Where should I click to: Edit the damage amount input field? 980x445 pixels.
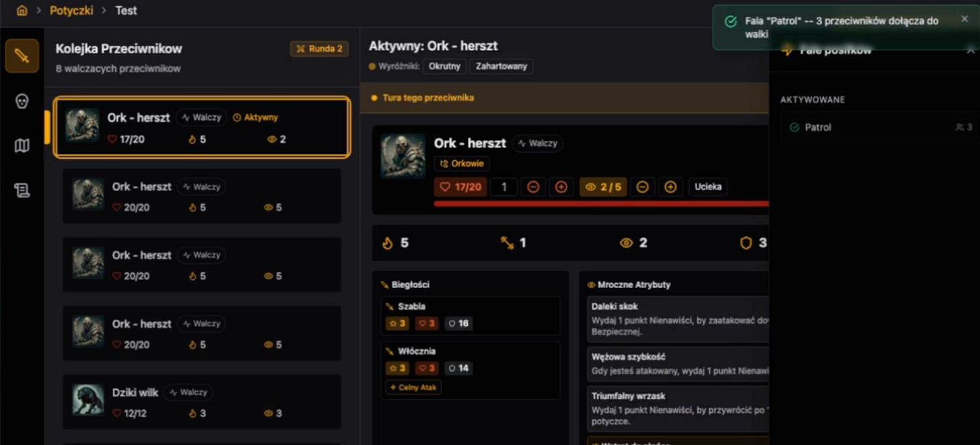(x=503, y=187)
